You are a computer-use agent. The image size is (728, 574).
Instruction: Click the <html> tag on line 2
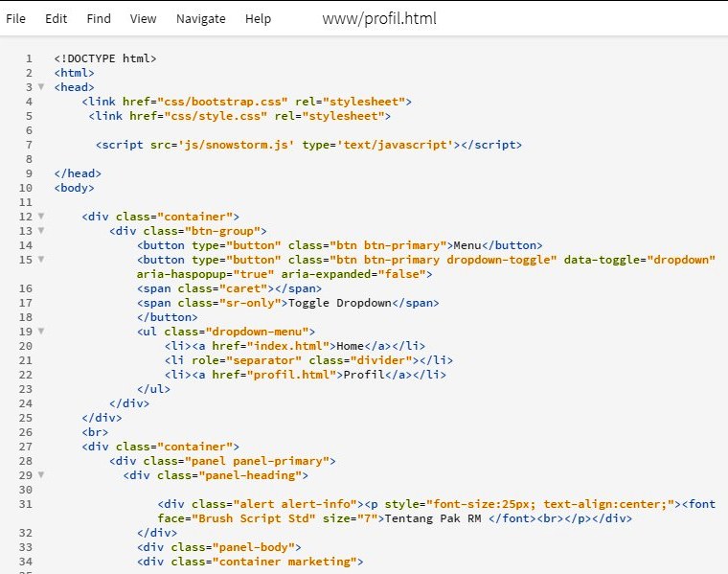point(75,73)
